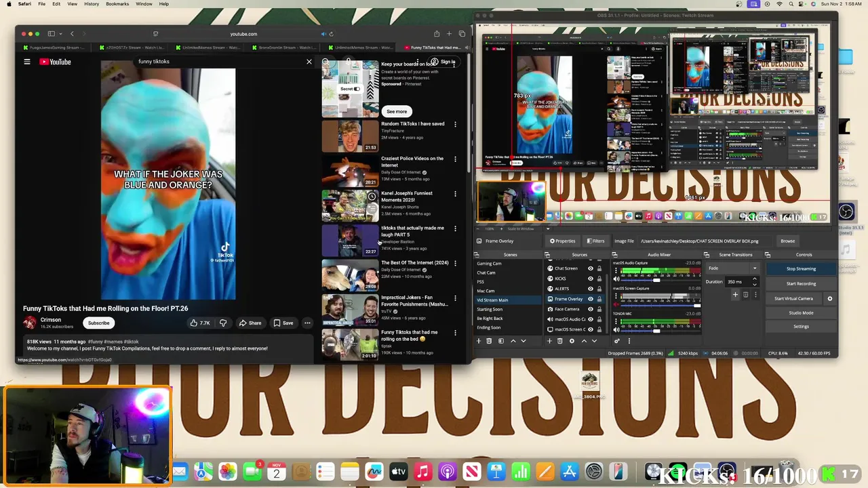
Task: Click Start Recording in OBS
Action: coord(801,283)
